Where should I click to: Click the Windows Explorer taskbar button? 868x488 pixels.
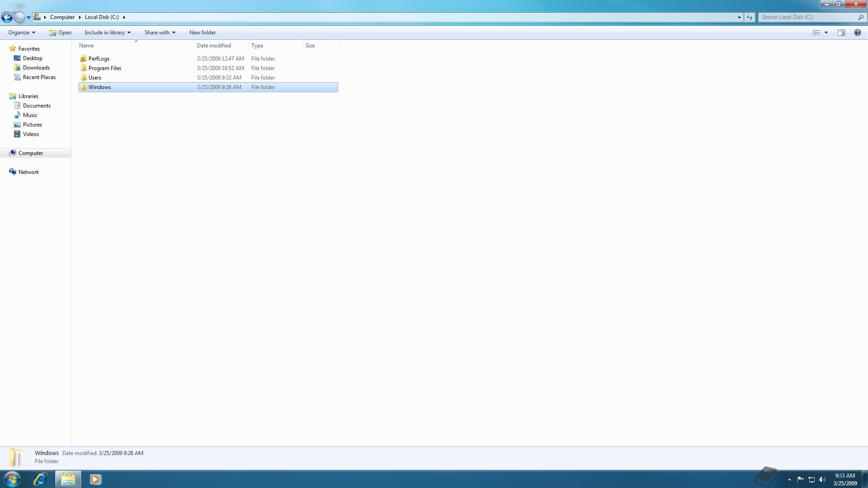[68, 479]
